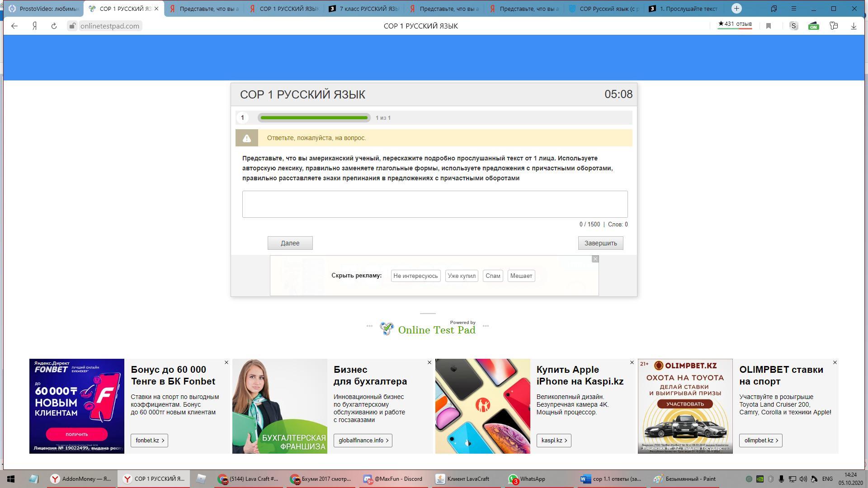868x488 pixels.
Task: Open the downloads arrow icon
Action: pyautogui.click(x=854, y=26)
